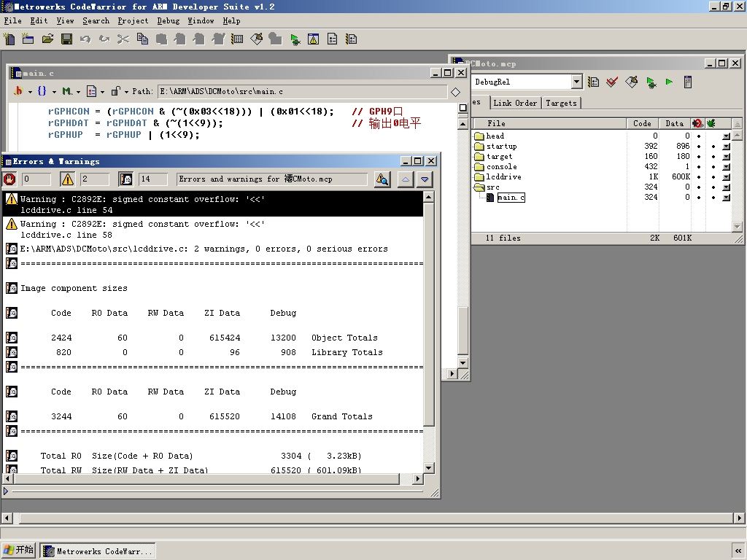Switch to Targets tab

(561, 103)
